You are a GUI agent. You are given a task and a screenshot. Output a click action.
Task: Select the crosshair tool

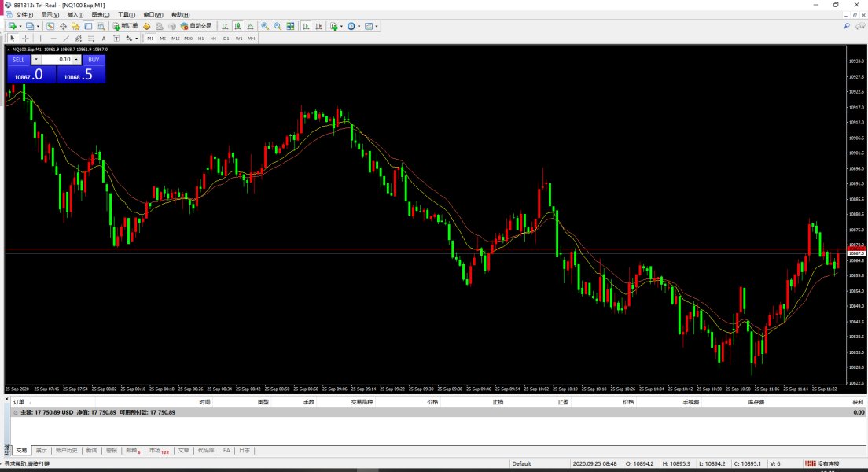tap(25, 39)
